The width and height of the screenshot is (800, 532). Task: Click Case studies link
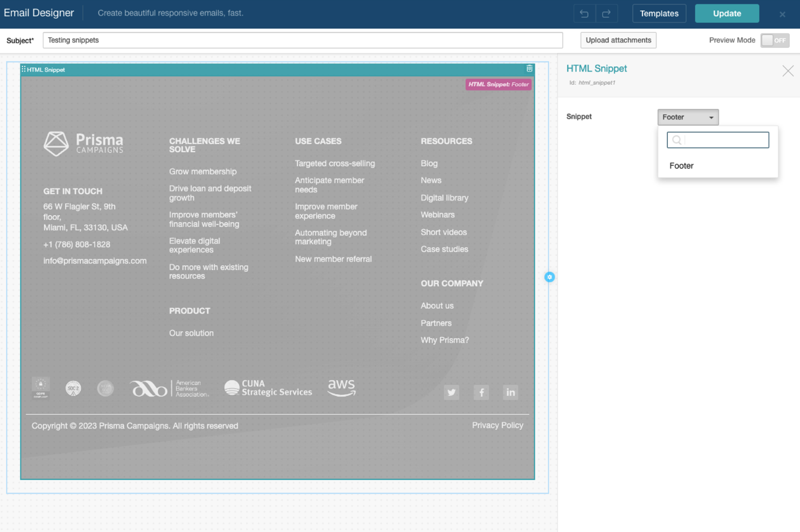(445, 250)
